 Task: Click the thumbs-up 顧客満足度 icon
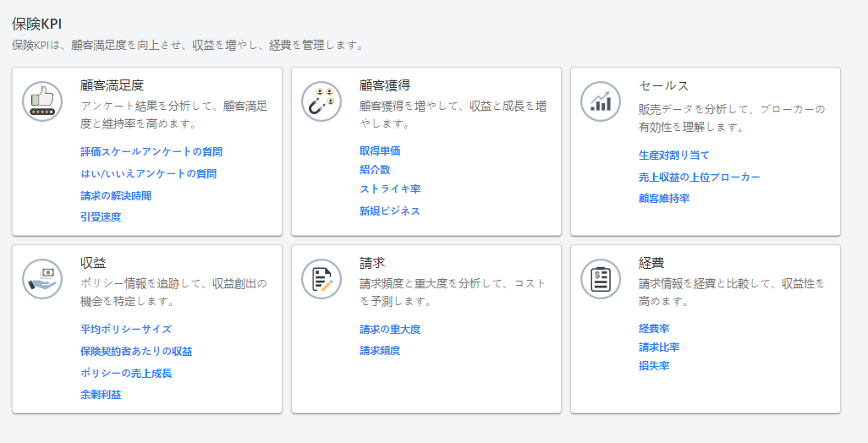[x=42, y=101]
